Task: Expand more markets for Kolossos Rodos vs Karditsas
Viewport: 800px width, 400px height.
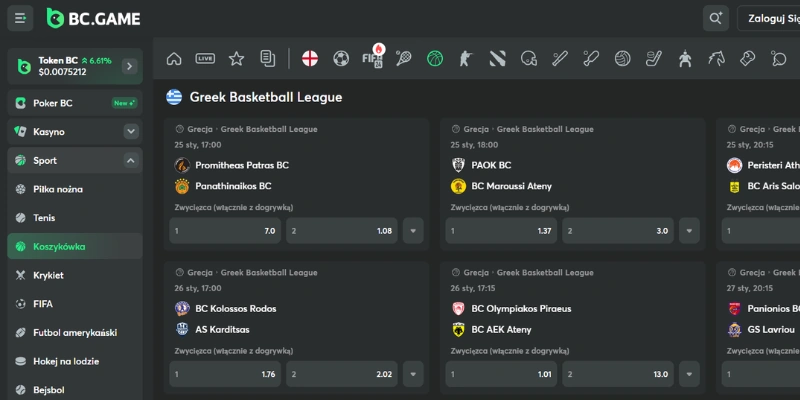Action: [x=413, y=374]
